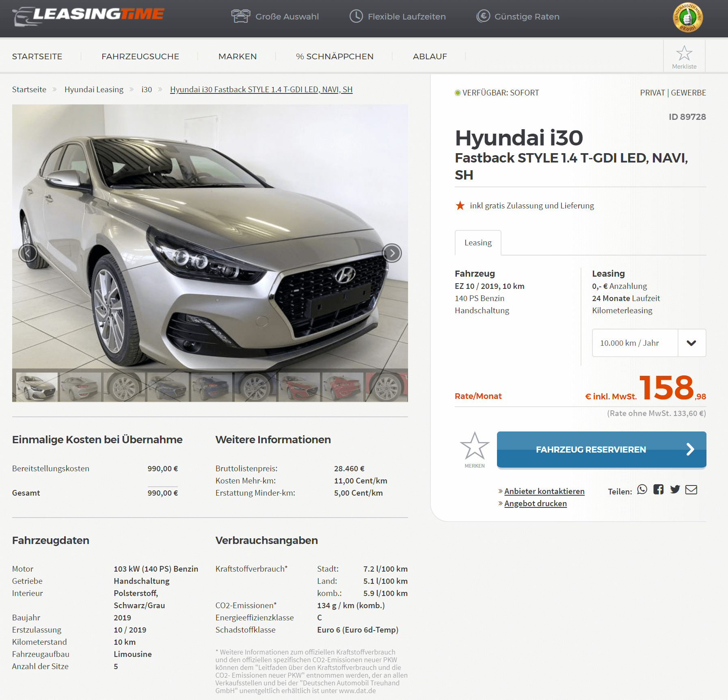The width and height of the screenshot is (728, 700).
Task: Share offer by email envelope icon
Action: [691, 490]
